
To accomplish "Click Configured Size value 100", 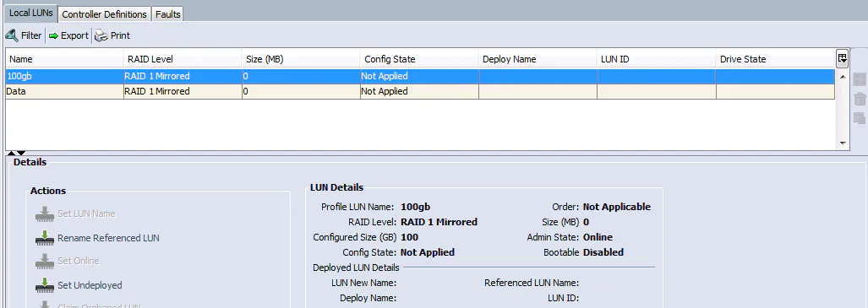I will 409,237.
